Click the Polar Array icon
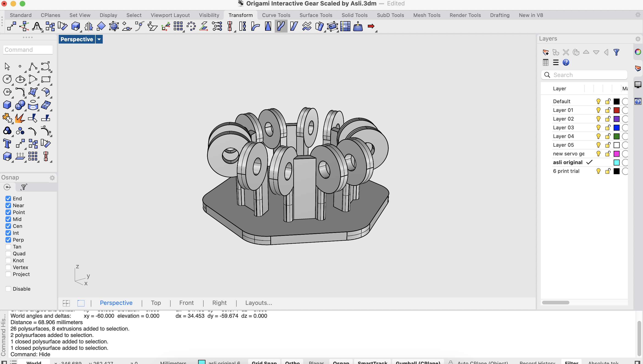This screenshot has width=643, height=364. click(191, 26)
